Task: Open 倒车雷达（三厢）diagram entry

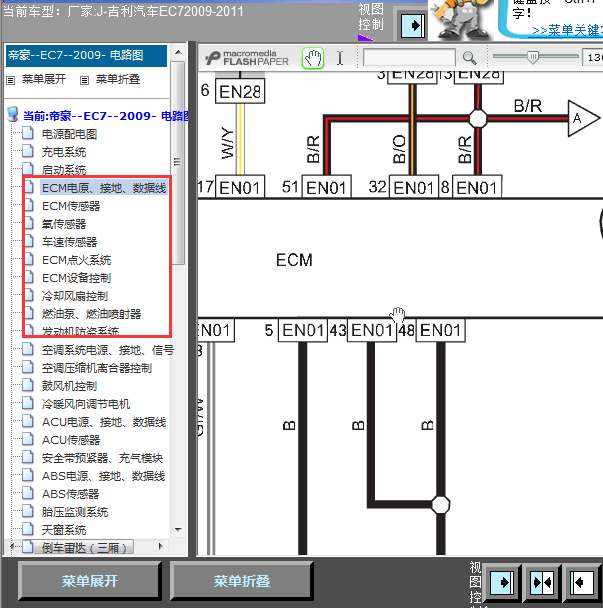Action: [84, 548]
